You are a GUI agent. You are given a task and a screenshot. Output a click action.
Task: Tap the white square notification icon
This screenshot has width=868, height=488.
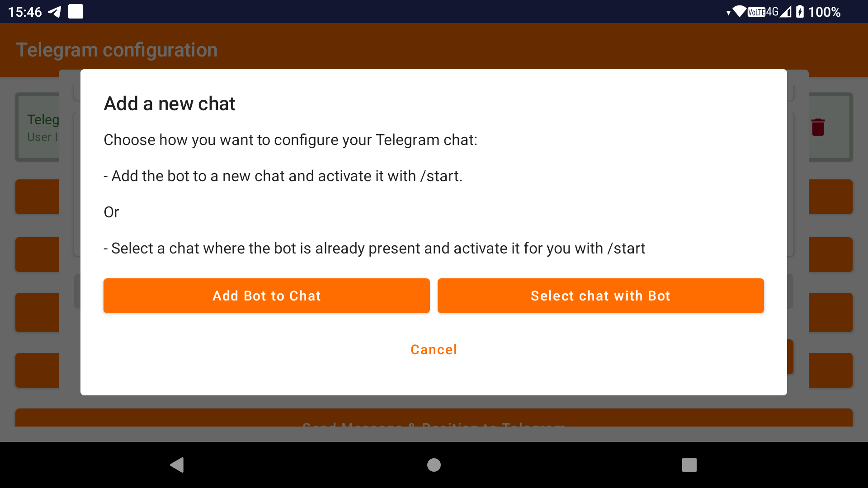coord(75,11)
